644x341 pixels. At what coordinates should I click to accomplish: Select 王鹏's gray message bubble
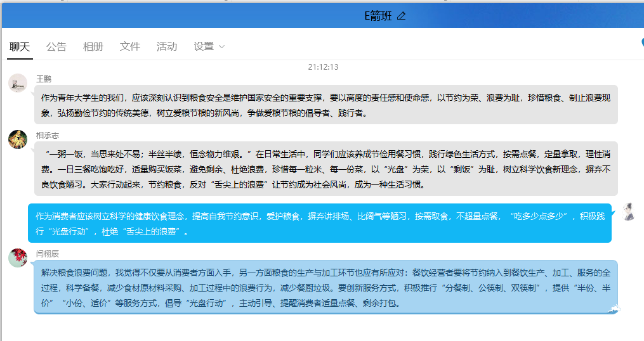(x=325, y=105)
